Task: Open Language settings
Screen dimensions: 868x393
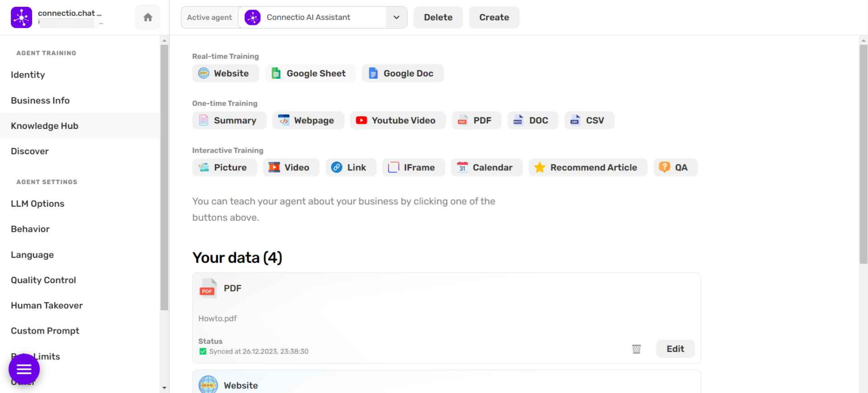Action: click(x=80, y=255)
